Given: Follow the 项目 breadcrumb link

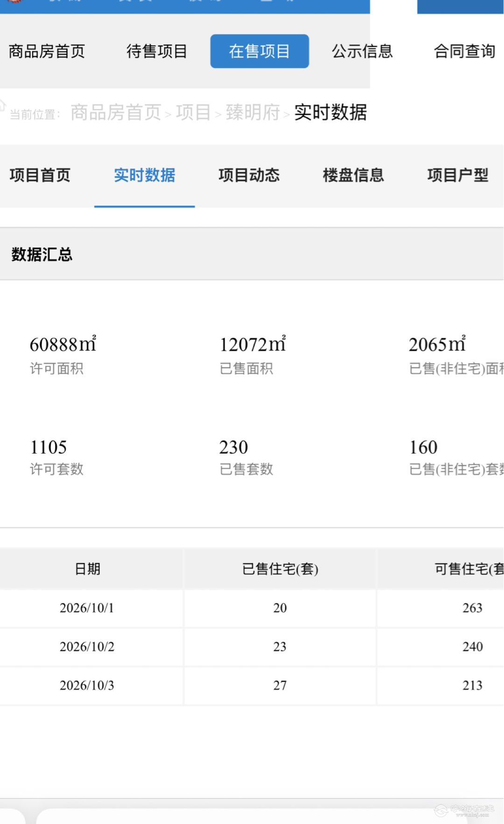Looking at the screenshot, I should pos(193,113).
